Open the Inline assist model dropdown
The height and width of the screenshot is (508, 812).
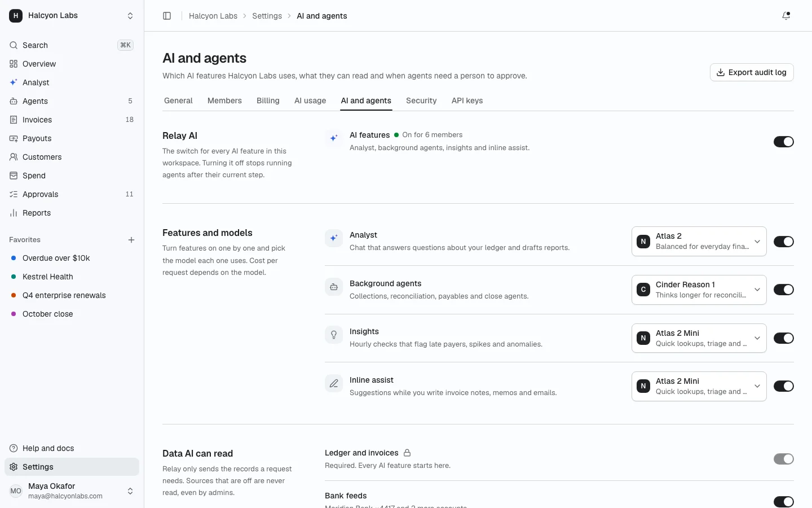[x=699, y=386]
